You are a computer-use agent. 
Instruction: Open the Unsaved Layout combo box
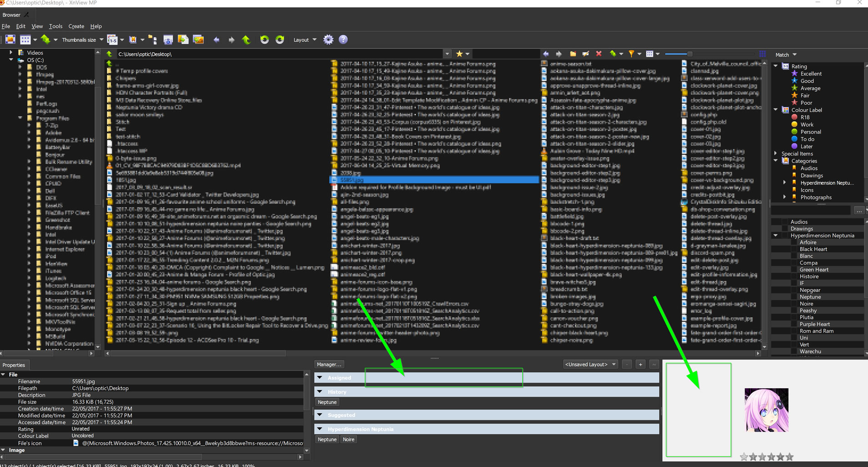click(590, 364)
